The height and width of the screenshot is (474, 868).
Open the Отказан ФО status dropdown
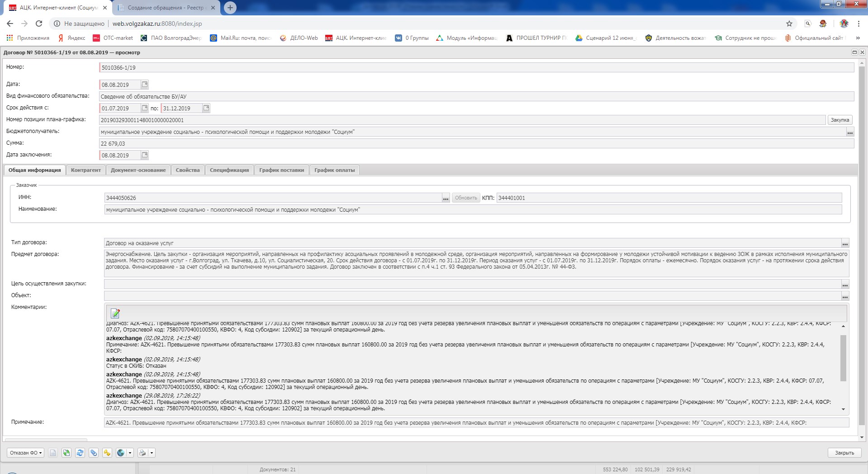26,453
